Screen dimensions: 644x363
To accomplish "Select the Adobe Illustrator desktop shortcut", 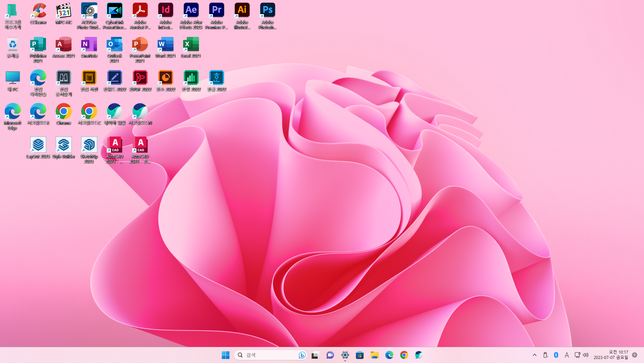I will pyautogui.click(x=242, y=11).
